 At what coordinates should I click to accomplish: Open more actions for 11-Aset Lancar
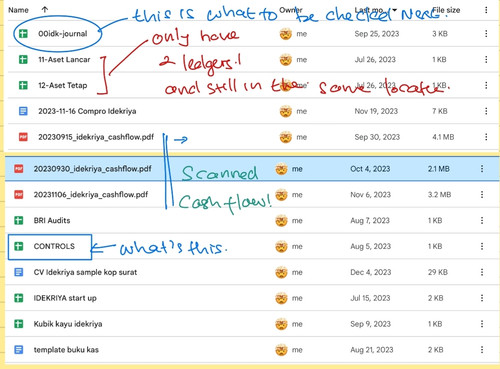click(486, 60)
